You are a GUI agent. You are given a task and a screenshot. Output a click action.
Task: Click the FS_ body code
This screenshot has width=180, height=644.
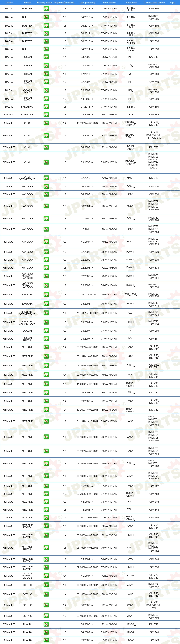pos(131,57)
